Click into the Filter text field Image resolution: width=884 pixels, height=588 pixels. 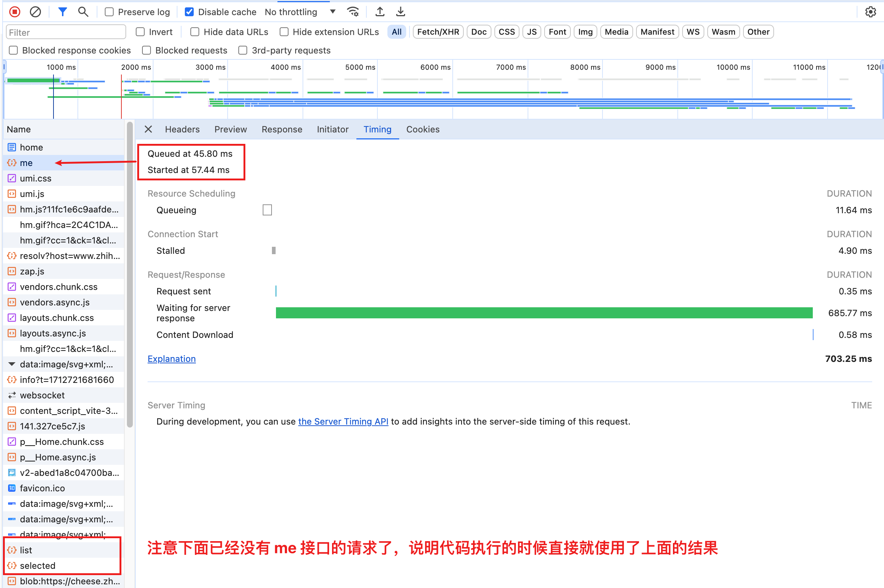coord(66,32)
